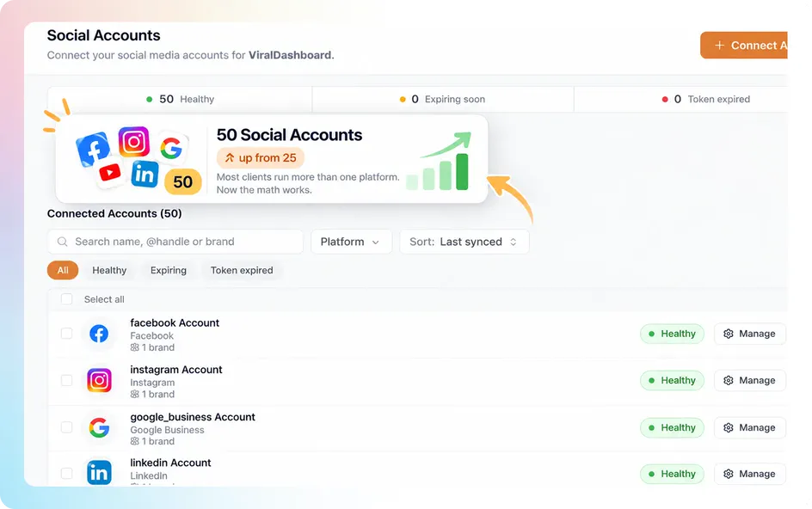Click the Healthy badge in the google_business Account row
The width and height of the screenshot is (812, 509).
tap(672, 427)
